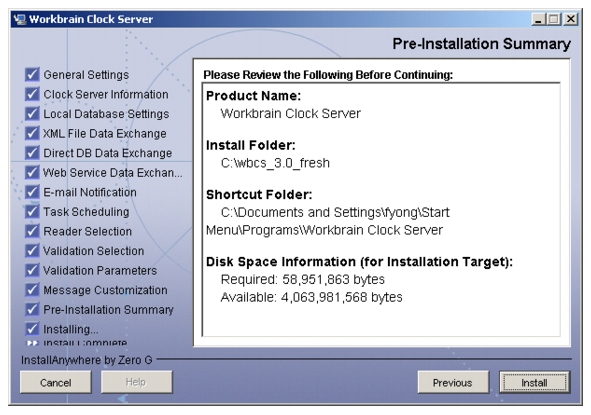The image size is (591, 415).
Task: Click the Available 4,063,981,568 bytes line
Action: [x=312, y=297]
